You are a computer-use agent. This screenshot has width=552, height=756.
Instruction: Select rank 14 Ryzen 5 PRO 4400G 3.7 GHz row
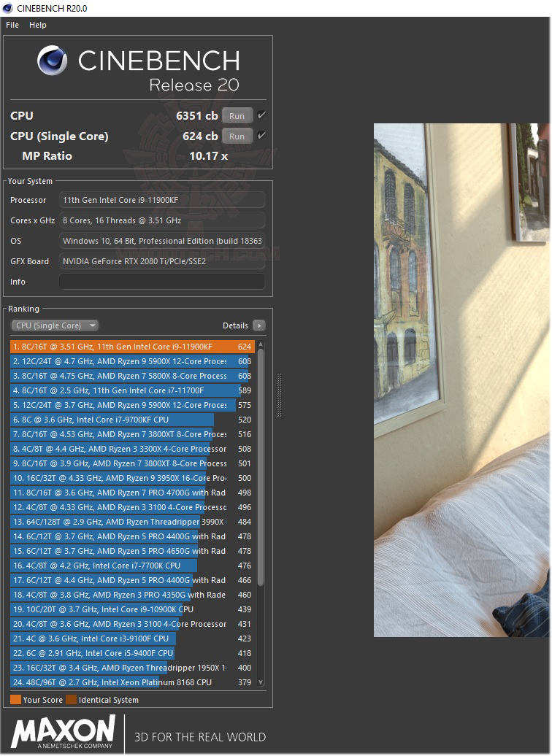tap(132, 536)
